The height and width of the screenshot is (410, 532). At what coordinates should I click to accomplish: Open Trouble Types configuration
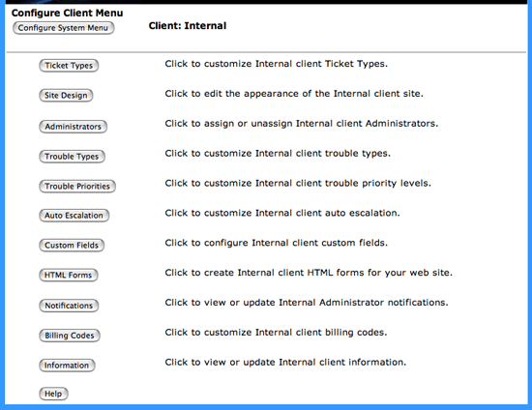pyautogui.click(x=72, y=157)
